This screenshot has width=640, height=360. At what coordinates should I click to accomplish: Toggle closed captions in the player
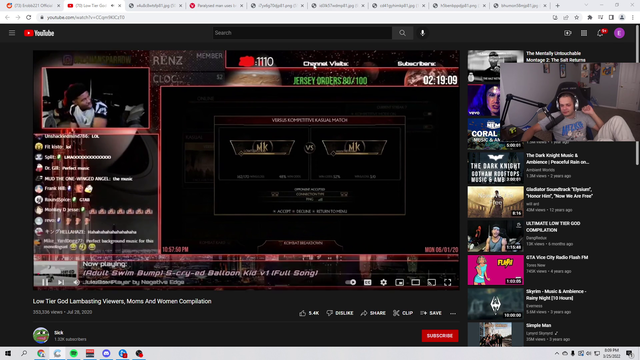pyautogui.click(x=367, y=282)
